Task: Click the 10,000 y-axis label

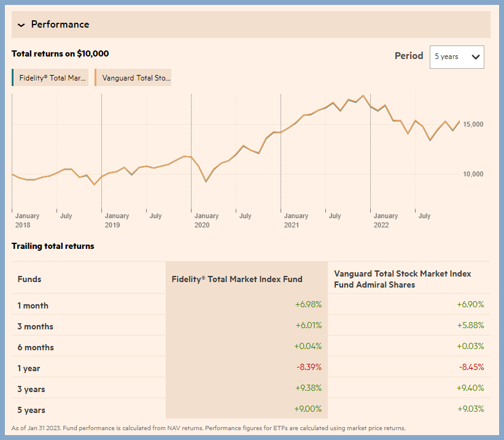Action: pos(473,174)
